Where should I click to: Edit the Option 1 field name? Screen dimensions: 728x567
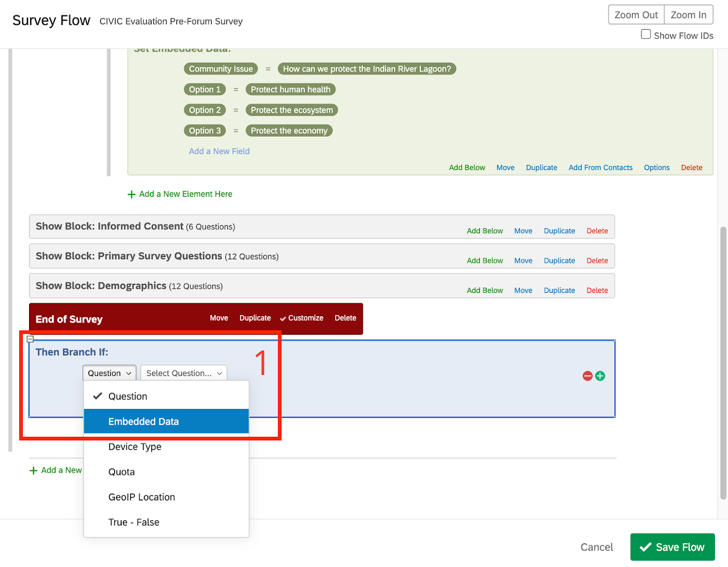tap(205, 89)
